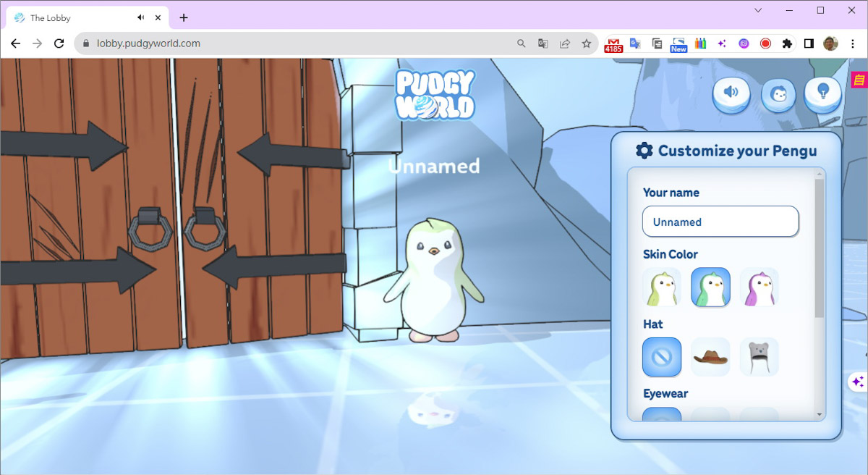This screenshot has width=868, height=475.
Task: Click the address bar URL
Action: (x=148, y=43)
